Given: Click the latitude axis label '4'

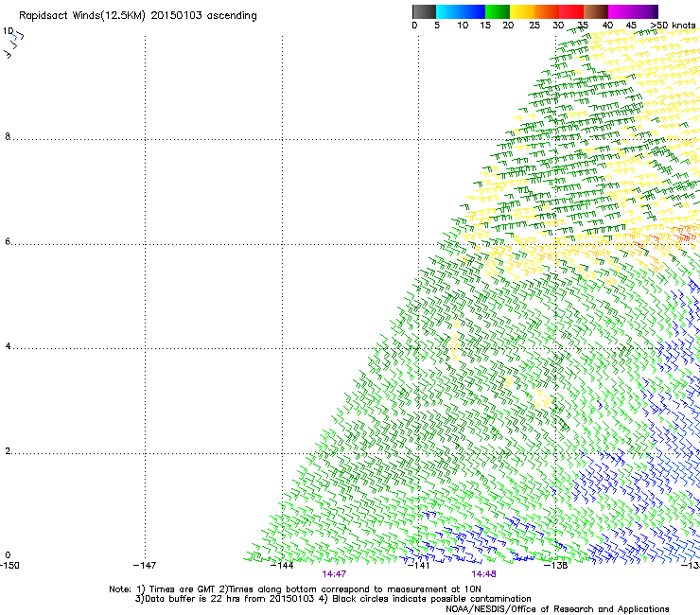Looking at the screenshot, I should click(8, 345).
